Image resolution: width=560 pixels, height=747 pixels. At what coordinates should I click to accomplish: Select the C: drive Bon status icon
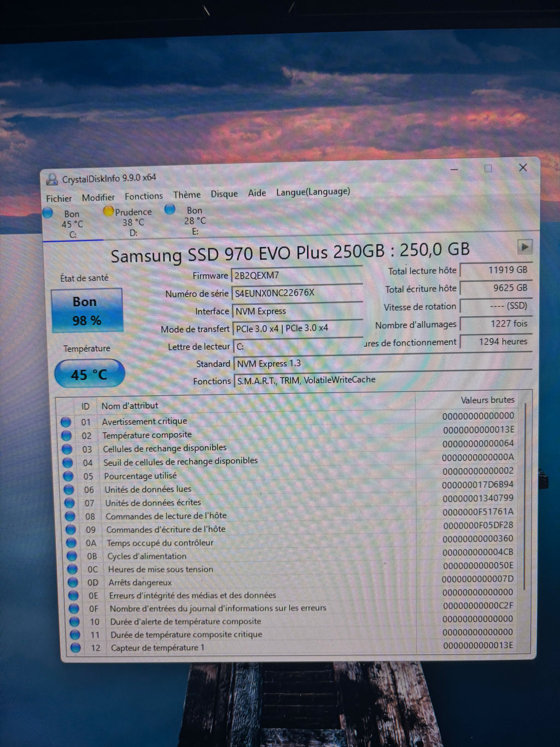click(48, 213)
